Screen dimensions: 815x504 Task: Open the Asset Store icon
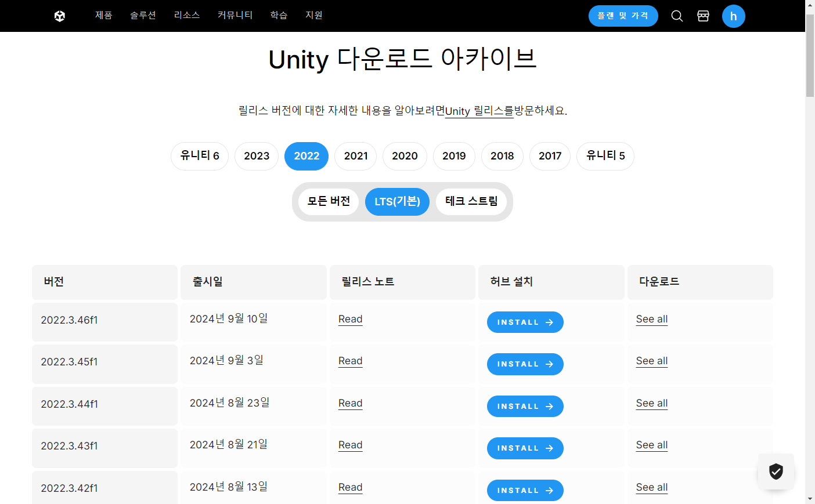click(703, 16)
